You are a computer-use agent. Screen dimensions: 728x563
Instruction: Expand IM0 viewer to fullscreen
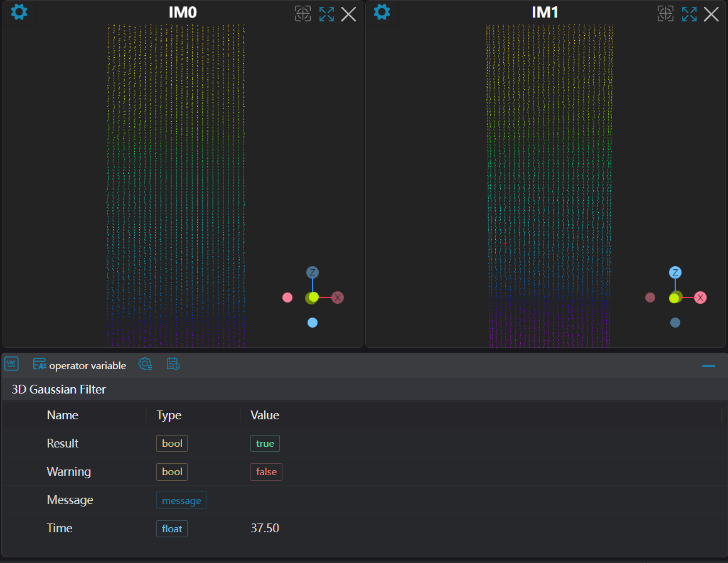tap(326, 14)
